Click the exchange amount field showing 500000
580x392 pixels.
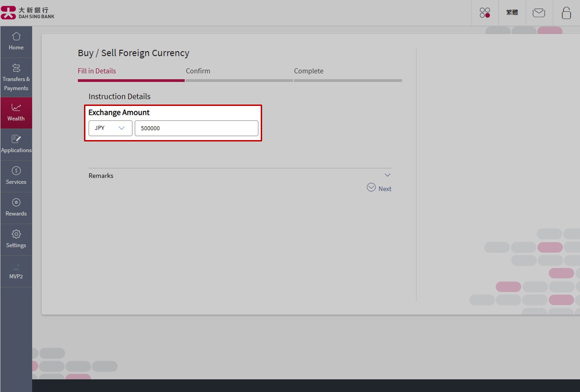pyautogui.click(x=197, y=128)
